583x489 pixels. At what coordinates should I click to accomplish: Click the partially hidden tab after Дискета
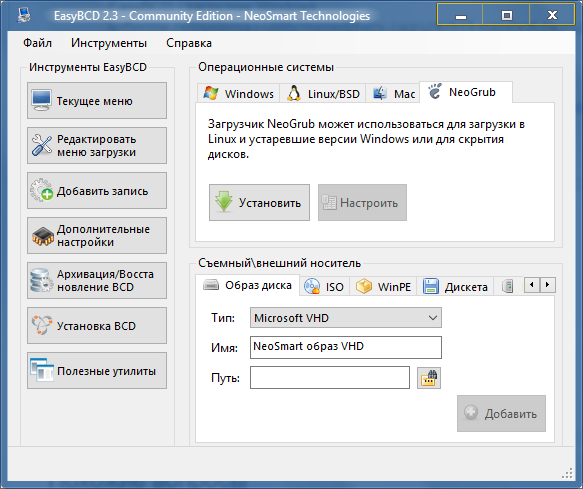508,287
